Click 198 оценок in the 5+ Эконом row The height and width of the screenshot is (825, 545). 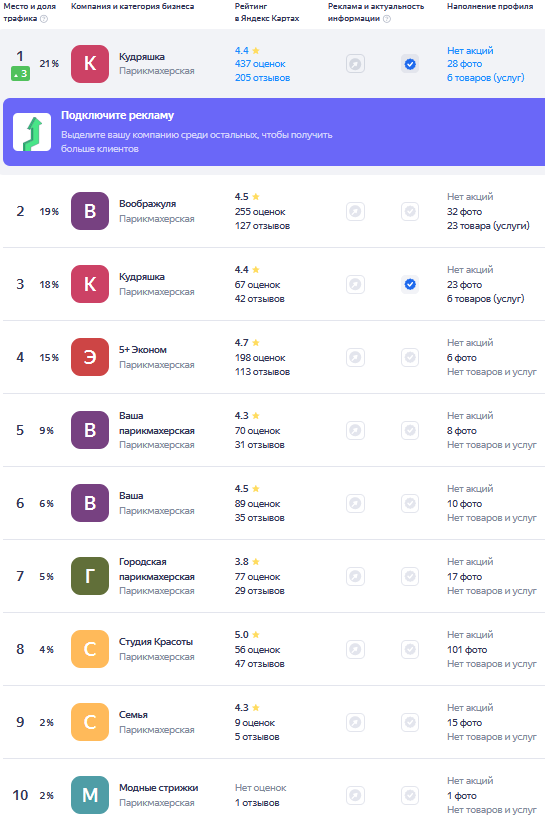coord(260,358)
